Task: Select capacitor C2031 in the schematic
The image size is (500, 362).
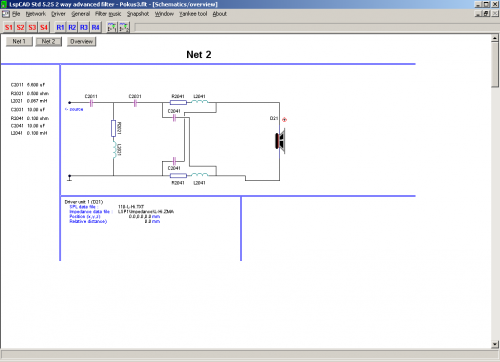Action: [x=135, y=103]
